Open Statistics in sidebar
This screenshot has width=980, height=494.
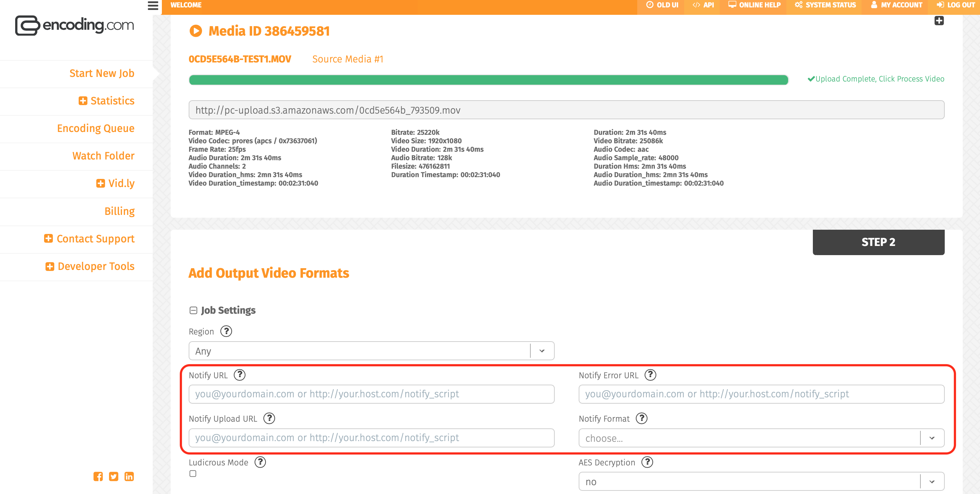(x=112, y=101)
